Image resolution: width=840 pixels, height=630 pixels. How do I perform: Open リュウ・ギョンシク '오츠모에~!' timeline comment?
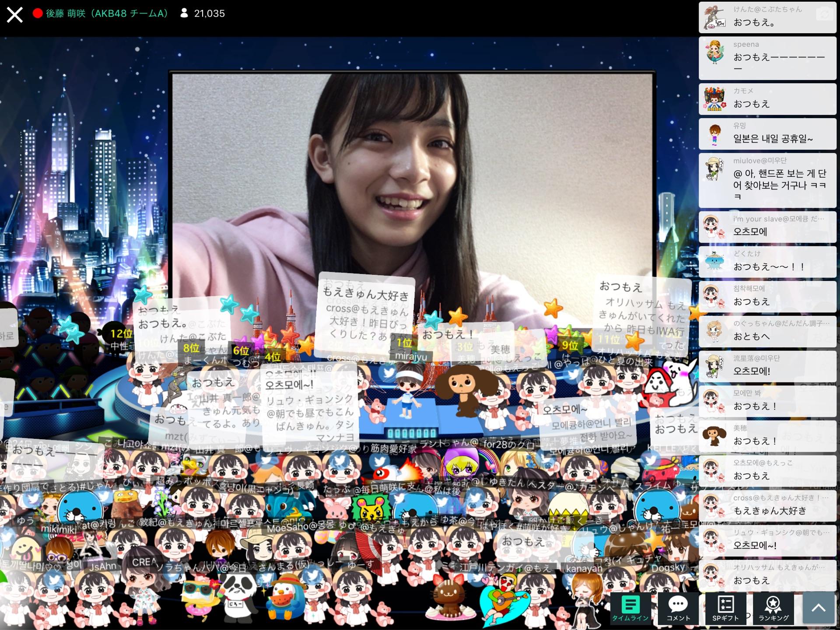[x=767, y=540]
